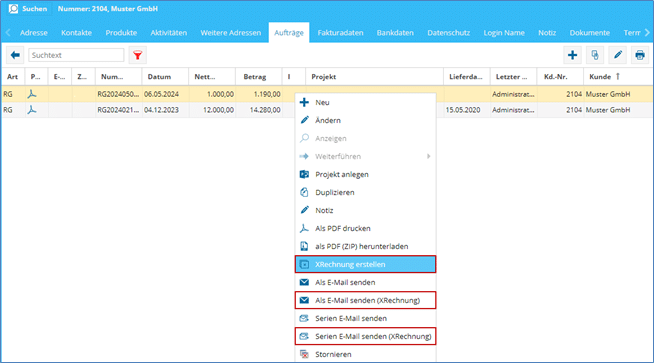This screenshot has height=363, width=654.
Task: Open PDF icon of the 06.05.2024 invoice row
Action: point(32,94)
